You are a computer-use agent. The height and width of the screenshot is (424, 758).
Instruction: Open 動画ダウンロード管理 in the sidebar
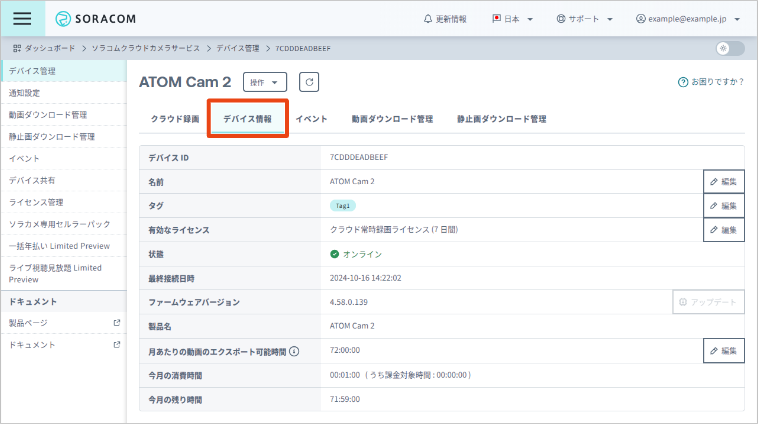pos(63,115)
